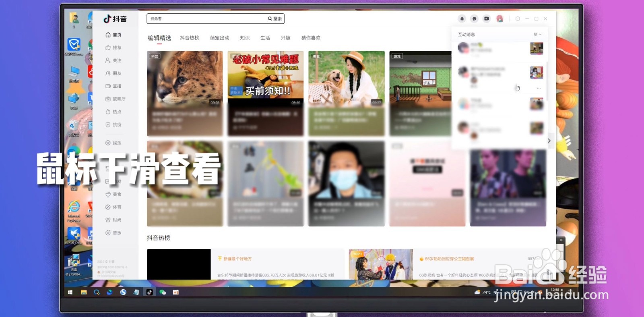
Task: Open the notification bell icon
Action: (462, 19)
